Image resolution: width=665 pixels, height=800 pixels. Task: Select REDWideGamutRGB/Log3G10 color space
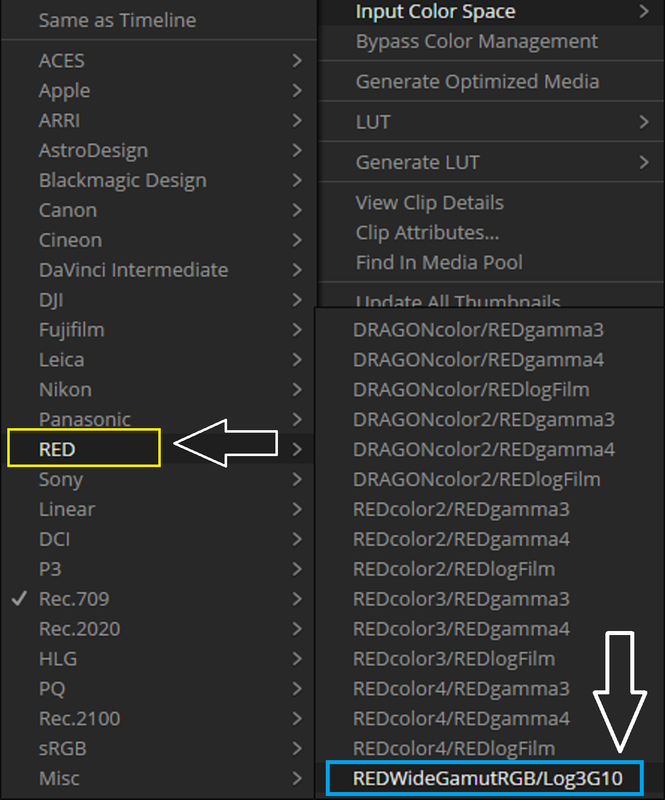[489, 779]
